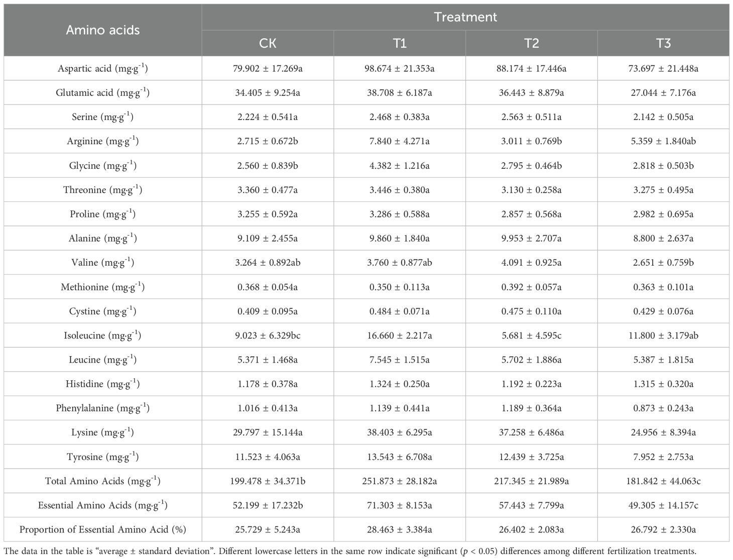Click the T2 column header
The width and height of the screenshot is (733, 560).
tap(532, 43)
